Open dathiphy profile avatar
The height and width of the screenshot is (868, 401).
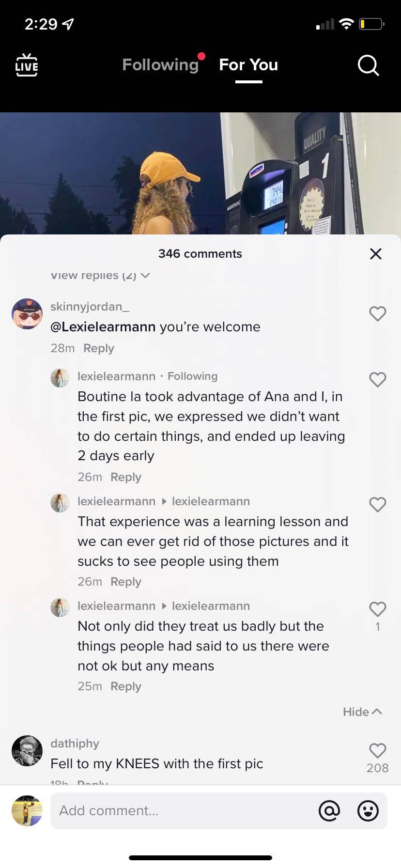[x=27, y=751]
